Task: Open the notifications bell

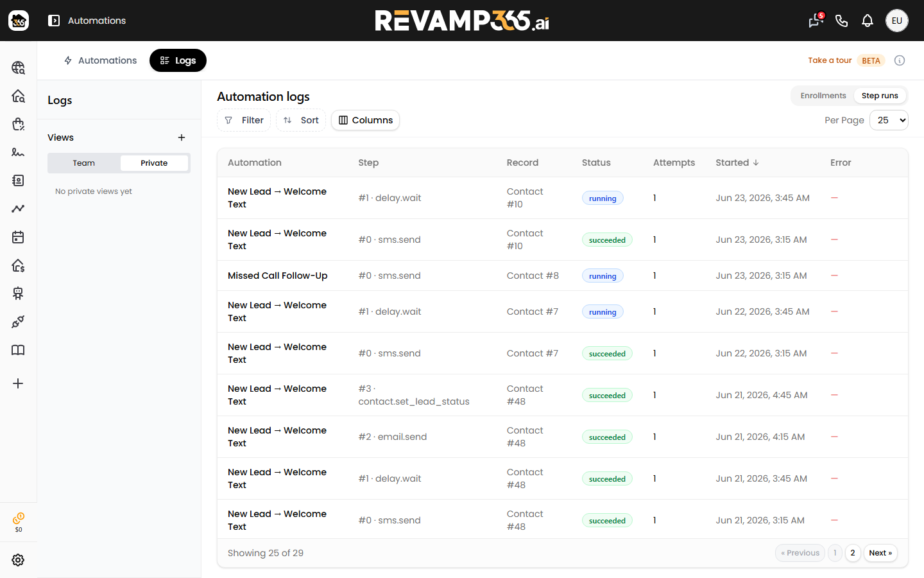Action: tap(868, 21)
